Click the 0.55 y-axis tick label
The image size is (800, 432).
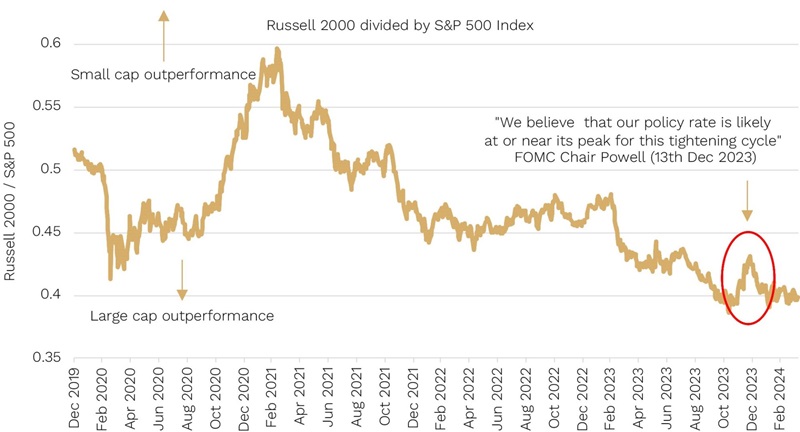(46, 106)
